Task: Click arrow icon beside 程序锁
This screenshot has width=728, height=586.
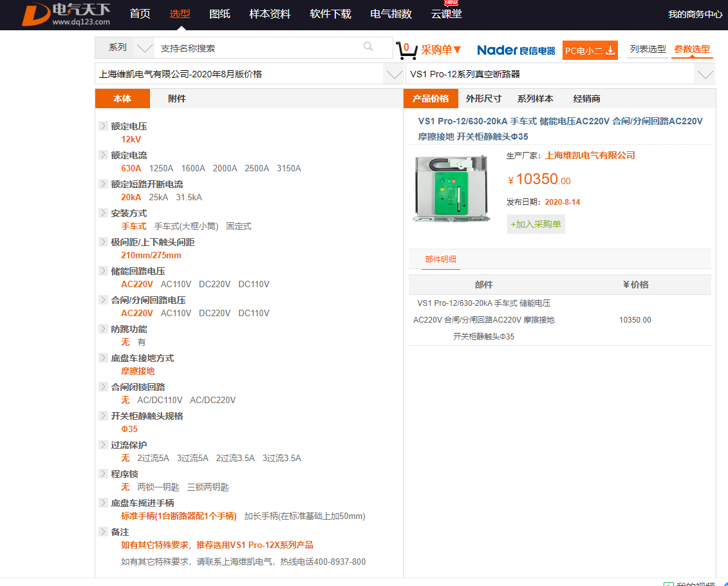Action: (104, 474)
